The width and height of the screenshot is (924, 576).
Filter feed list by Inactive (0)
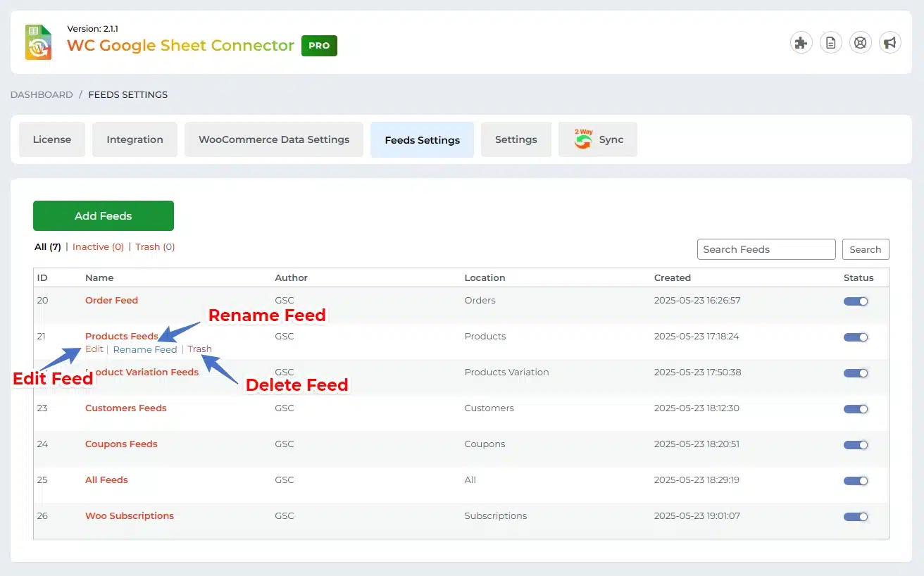coord(98,247)
